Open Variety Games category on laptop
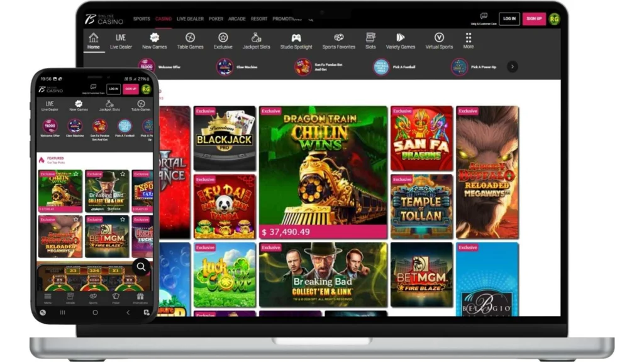The image size is (644, 362). (401, 41)
